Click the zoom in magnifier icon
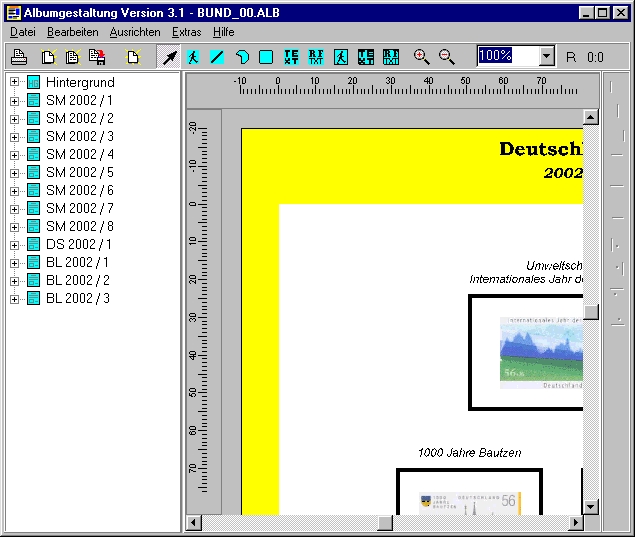 tap(421, 57)
